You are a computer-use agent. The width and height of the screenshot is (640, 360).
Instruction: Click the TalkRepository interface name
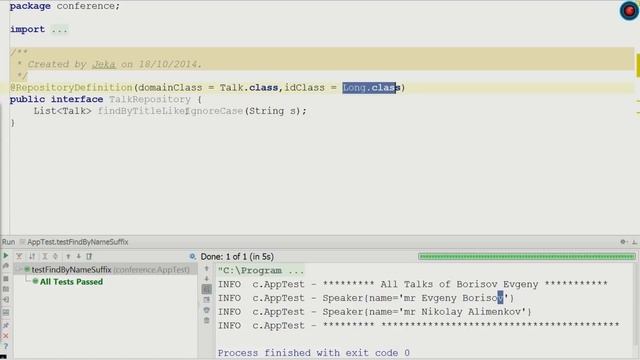pos(150,99)
